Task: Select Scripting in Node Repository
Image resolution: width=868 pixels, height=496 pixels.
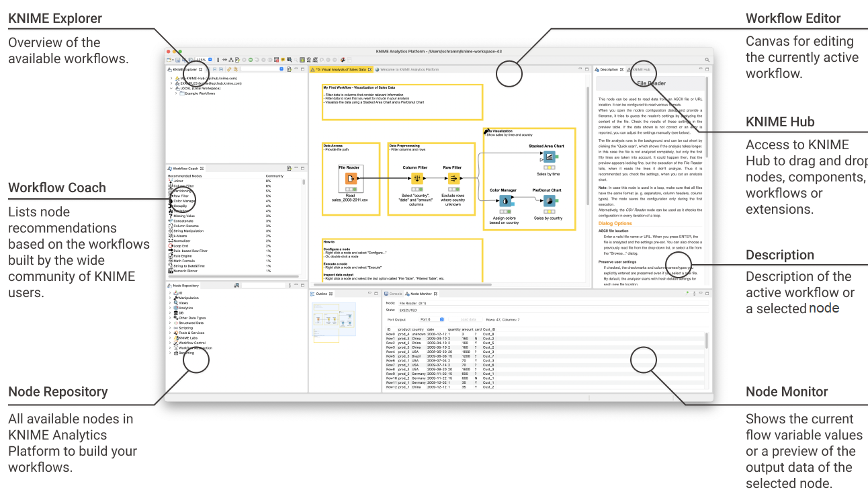Action: point(183,328)
